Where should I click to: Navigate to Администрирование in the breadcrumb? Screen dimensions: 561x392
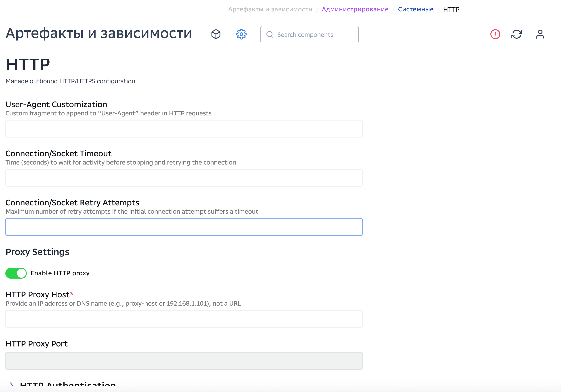355,9
